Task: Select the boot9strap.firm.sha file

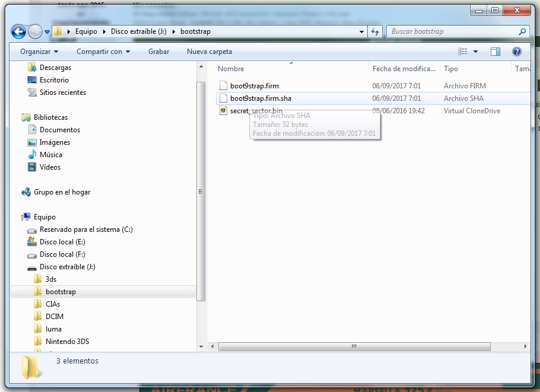Action: pyautogui.click(x=261, y=98)
